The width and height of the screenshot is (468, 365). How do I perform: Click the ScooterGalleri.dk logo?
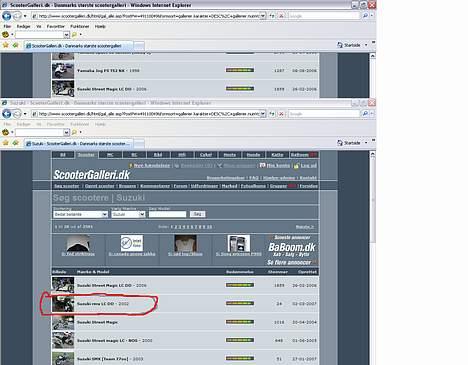point(91,175)
